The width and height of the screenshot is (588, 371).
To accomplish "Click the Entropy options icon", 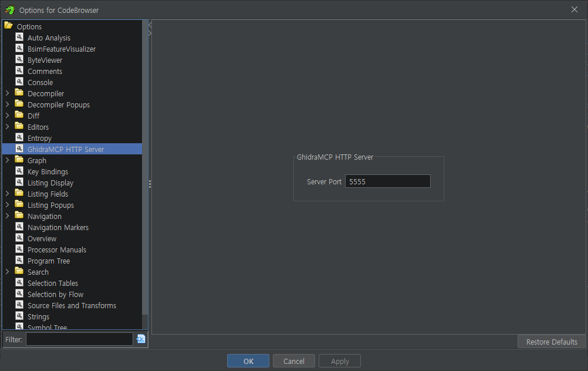I will [19, 138].
